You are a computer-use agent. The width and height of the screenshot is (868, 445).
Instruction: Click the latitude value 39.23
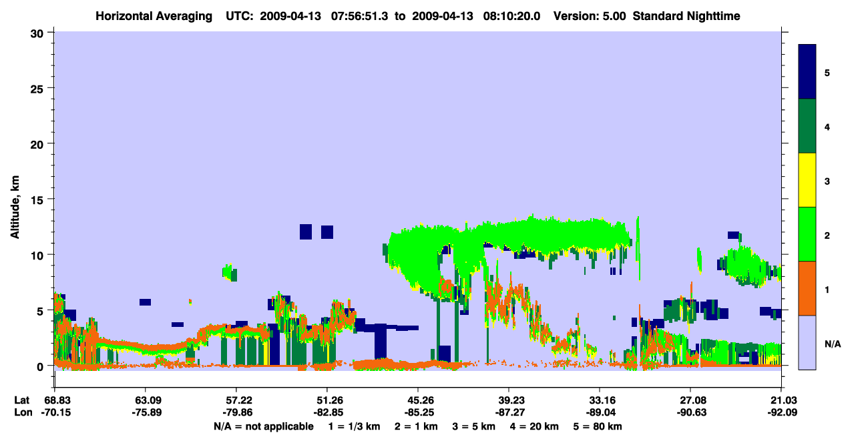click(508, 400)
